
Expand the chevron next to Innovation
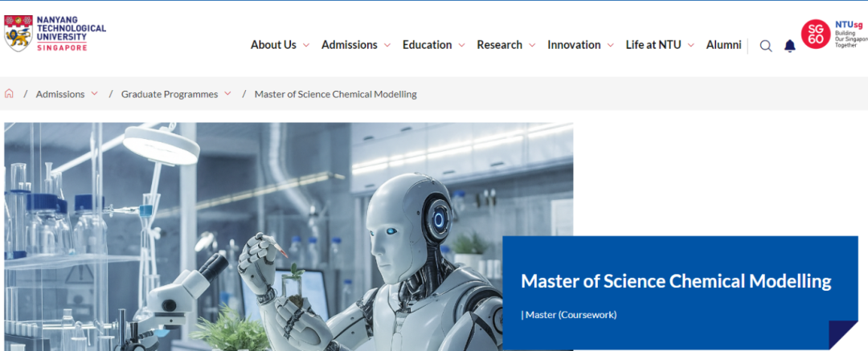pyautogui.click(x=611, y=46)
